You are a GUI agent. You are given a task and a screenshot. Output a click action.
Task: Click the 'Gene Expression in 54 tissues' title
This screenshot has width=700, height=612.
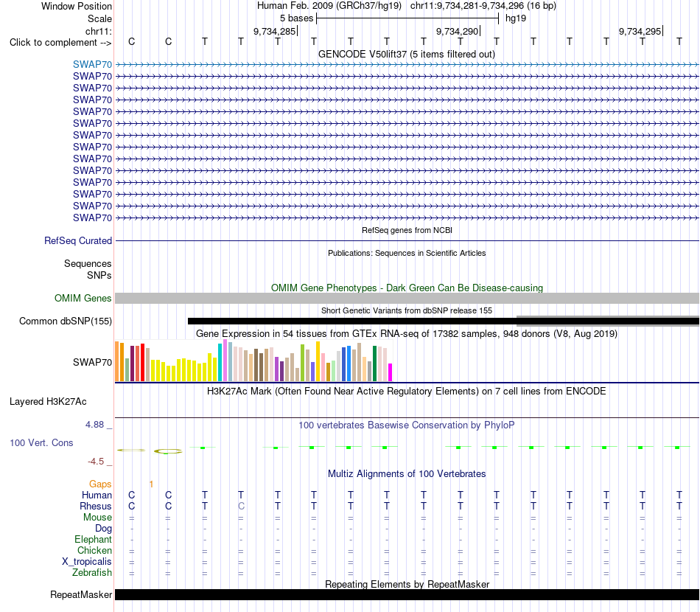pos(407,334)
